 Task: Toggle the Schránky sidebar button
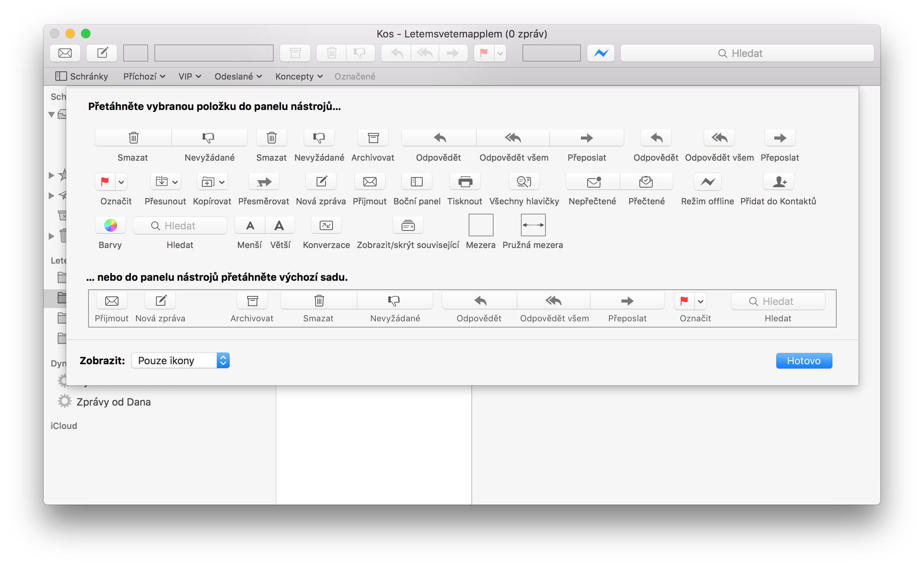[x=82, y=76]
